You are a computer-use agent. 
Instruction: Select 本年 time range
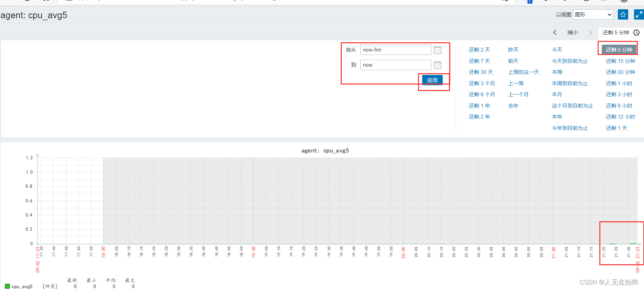557,116
